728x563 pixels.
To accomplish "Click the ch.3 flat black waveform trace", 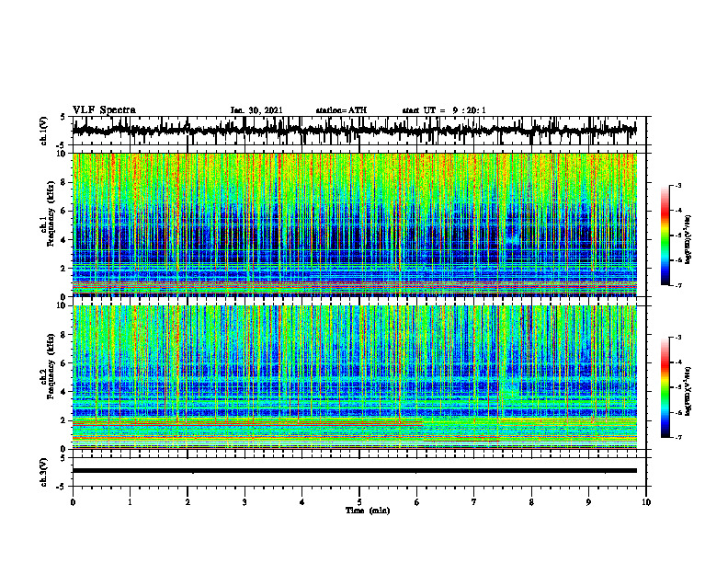I will coord(354,471).
